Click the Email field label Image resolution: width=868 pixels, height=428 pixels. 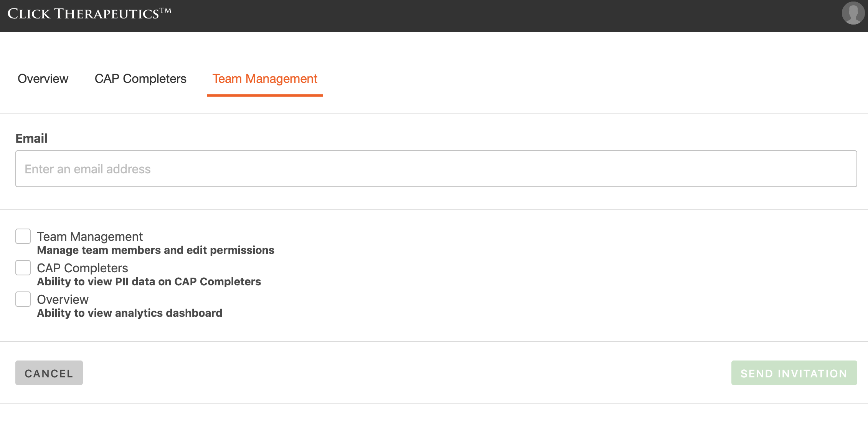pyautogui.click(x=31, y=138)
